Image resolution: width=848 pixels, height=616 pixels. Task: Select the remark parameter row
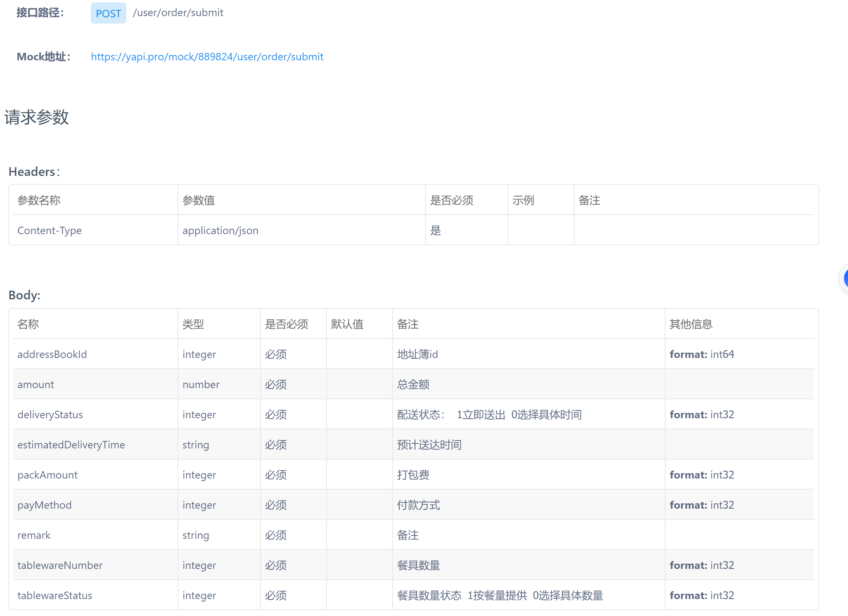click(34, 535)
